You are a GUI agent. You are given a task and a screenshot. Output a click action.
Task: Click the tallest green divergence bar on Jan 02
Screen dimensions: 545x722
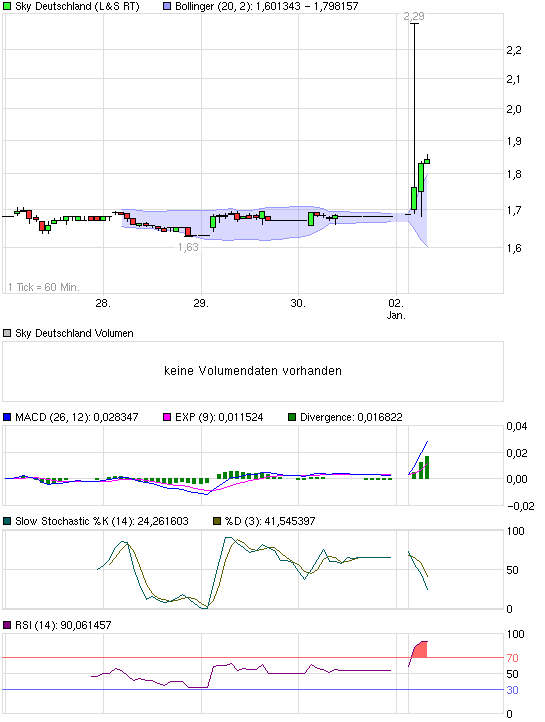[x=427, y=467]
